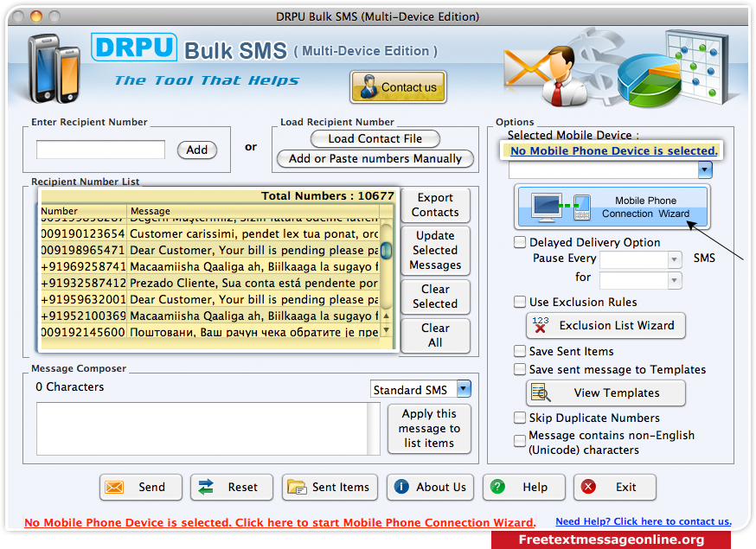Screen dimensions: 756x549
Task: Click the View Templates magnifier icon
Action: coord(540,393)
